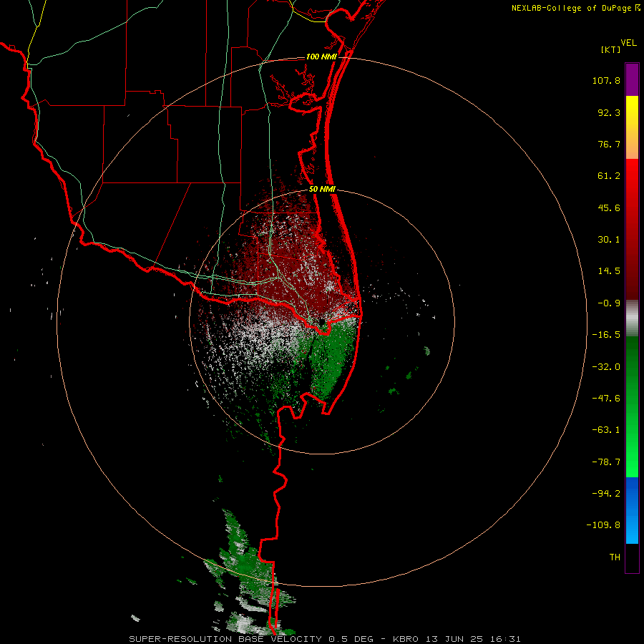Pick the light blue segment near -109.8
This screenshot has height=644, width=644.
tap(632, 528)
